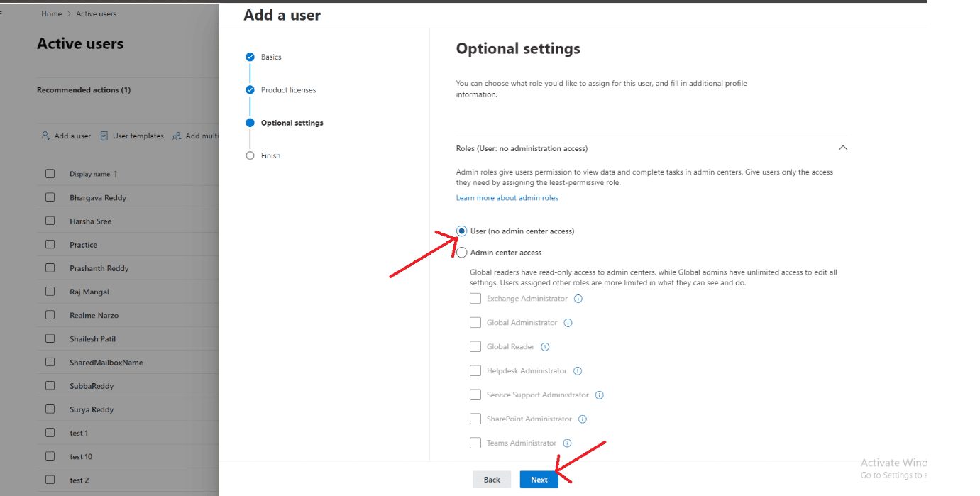
Task: Collapse the Roles section chevron
Action: (x=842, y=148)
